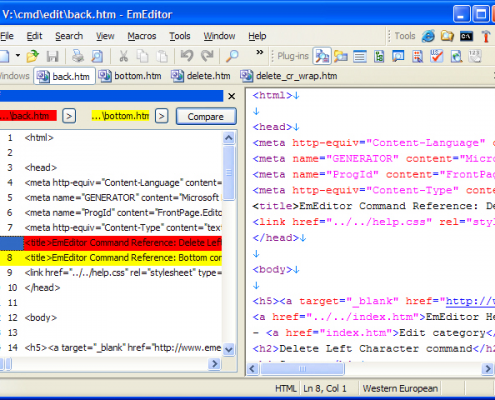
Task: Click the Find magnifying glass icon
Action: (232, 56)
